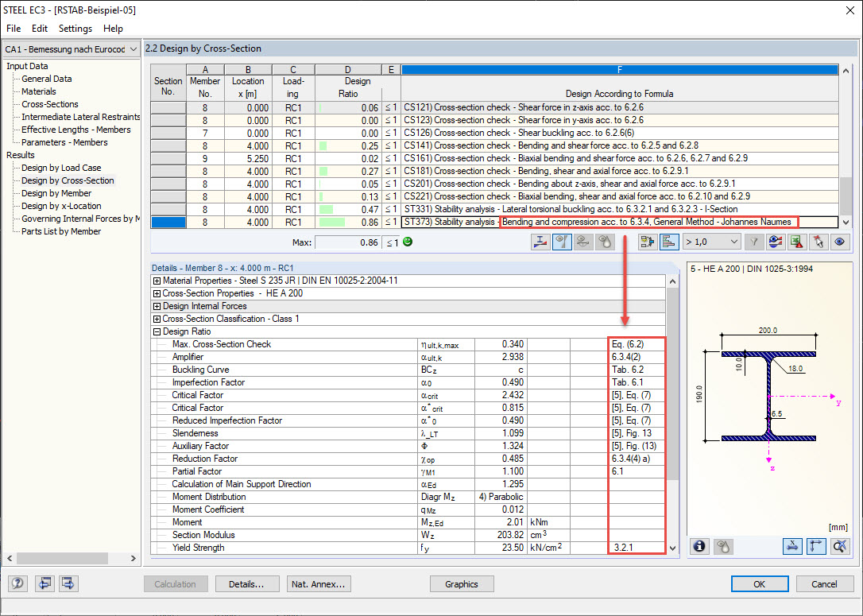Open the Settings menu
The height and width of the screenshot is (616, 863).
click(75, 29)
